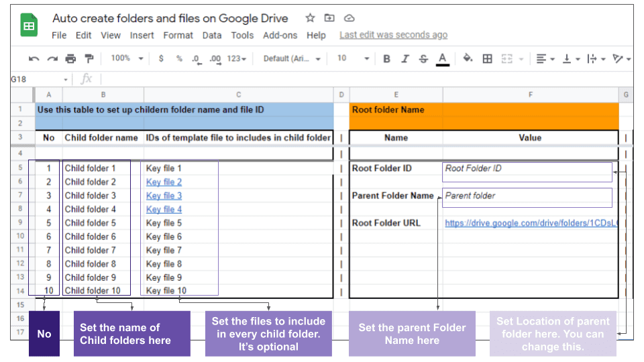Open the Insert menu

[142, 36]
